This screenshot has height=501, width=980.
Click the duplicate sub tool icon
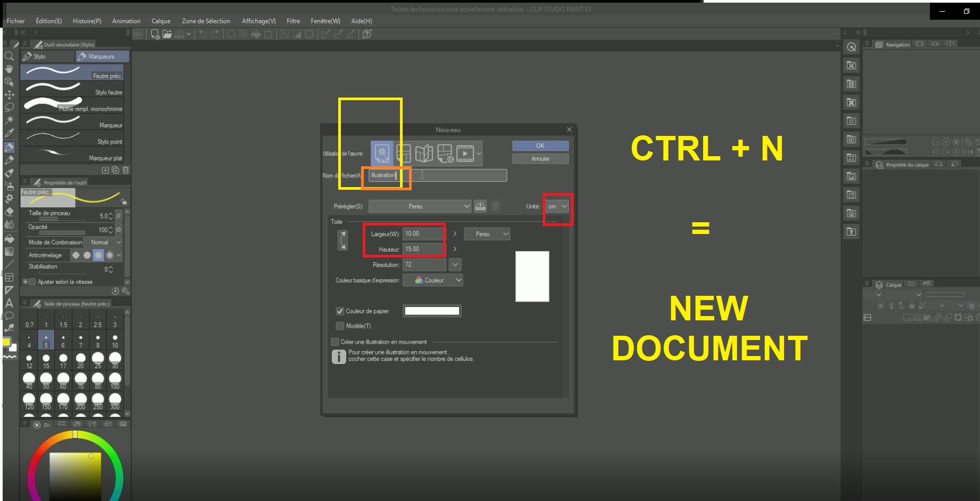click(115, 170)
